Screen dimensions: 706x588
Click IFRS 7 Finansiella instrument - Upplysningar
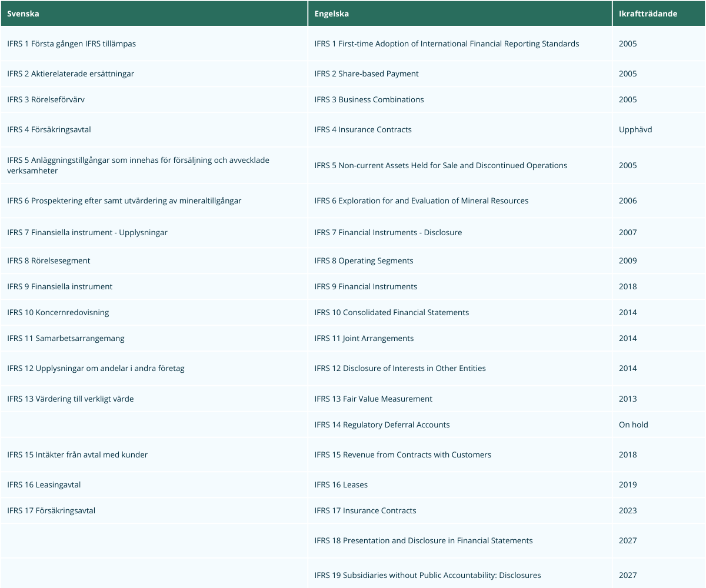click(x=87, y=233)
